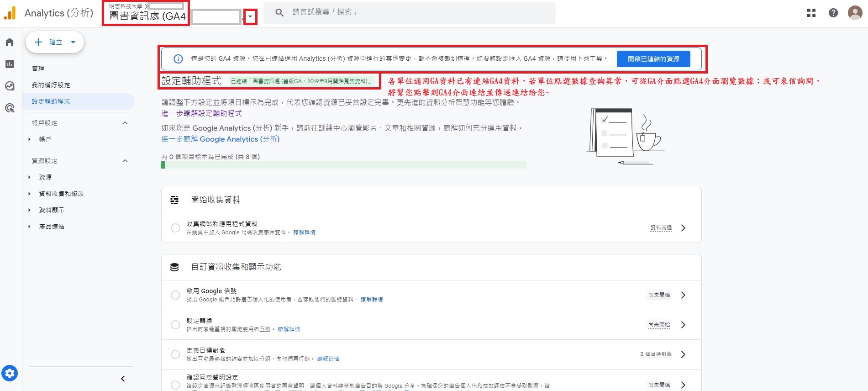Open 瞭解詳情 link under 設定轉換
The height and width of the screenshot is (391, 868).
(289, 329)
